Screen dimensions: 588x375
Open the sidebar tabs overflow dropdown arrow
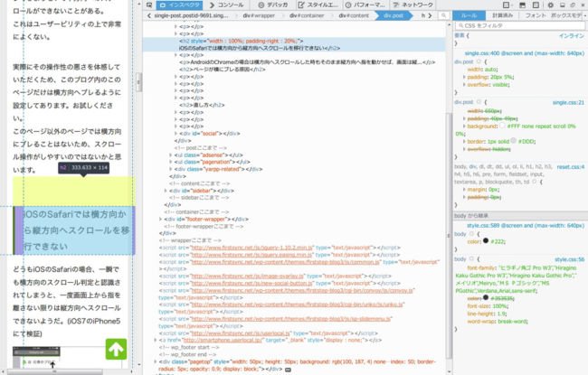coord(584,15)
